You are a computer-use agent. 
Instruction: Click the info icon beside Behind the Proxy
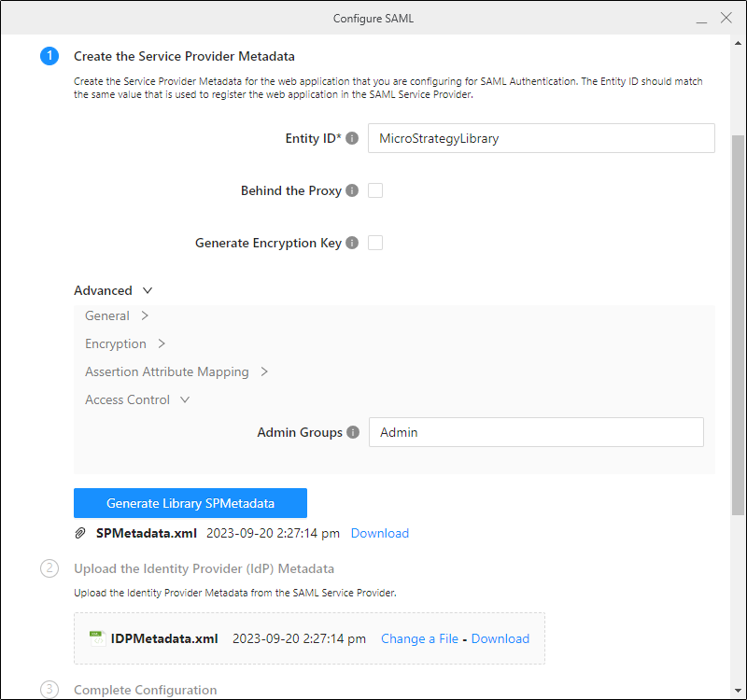coord(352,190)
